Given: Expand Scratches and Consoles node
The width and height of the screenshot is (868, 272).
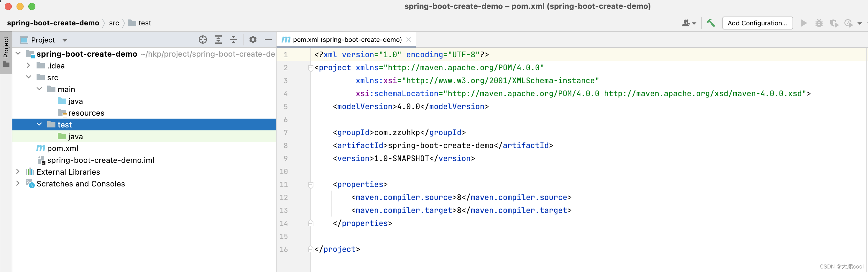Looking at the screenshot, I should pyautogui.click(x=18, y=183).
